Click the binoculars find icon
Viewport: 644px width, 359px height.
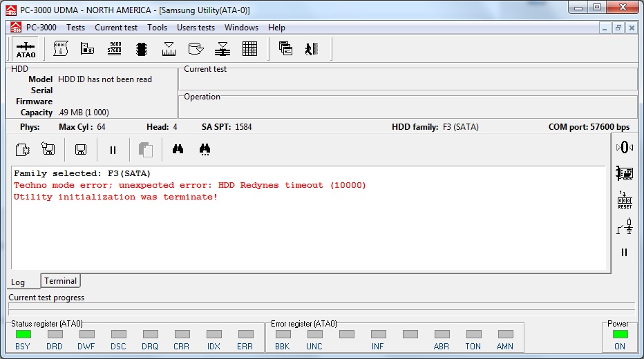(x=178, y=149)
